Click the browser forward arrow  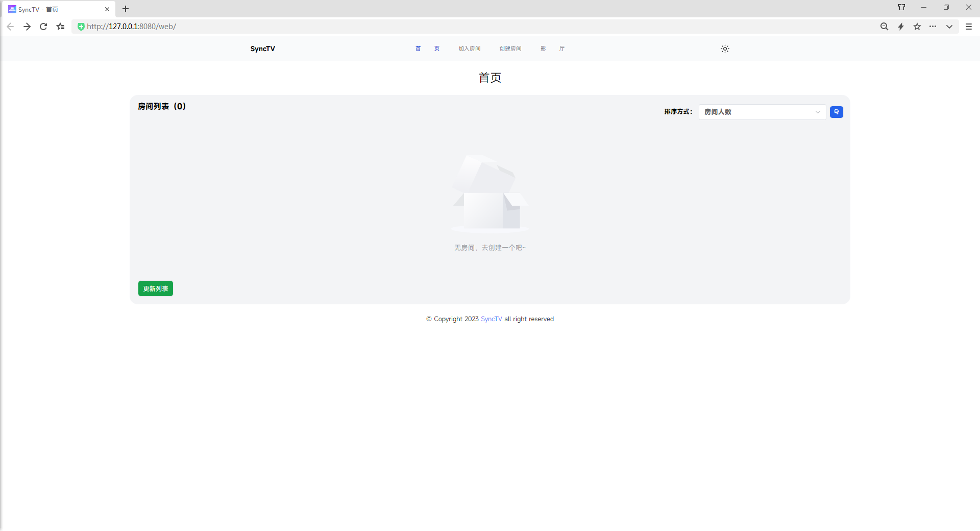point(27,27)
